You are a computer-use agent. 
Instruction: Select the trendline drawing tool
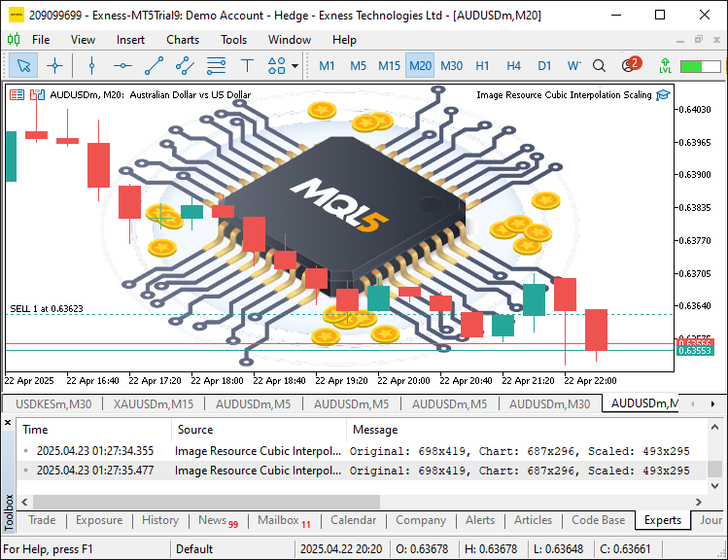click(154, 65)
